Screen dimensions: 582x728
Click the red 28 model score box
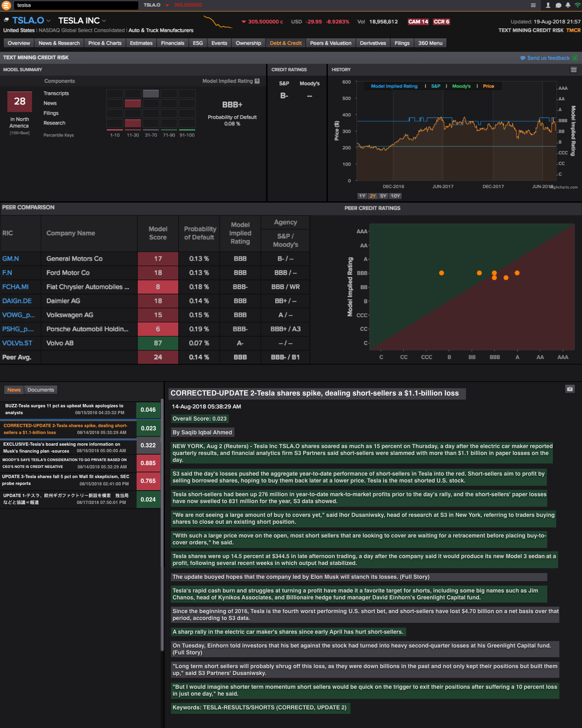19,102
